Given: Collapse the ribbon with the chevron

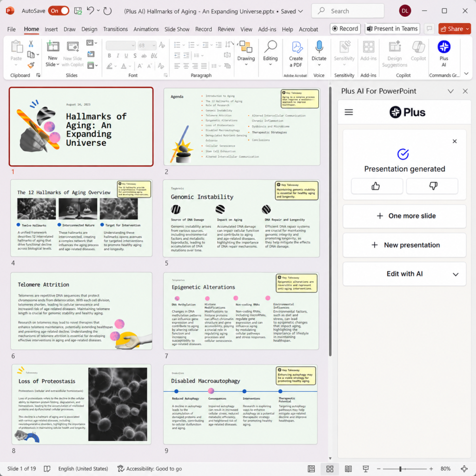Looking at the screenshot, I should point(466,73).
